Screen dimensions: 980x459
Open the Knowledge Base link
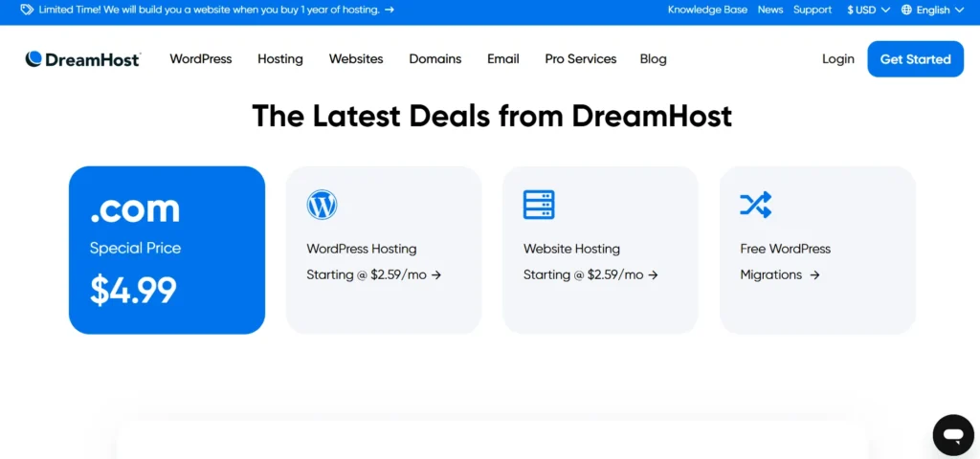(706, 10)
